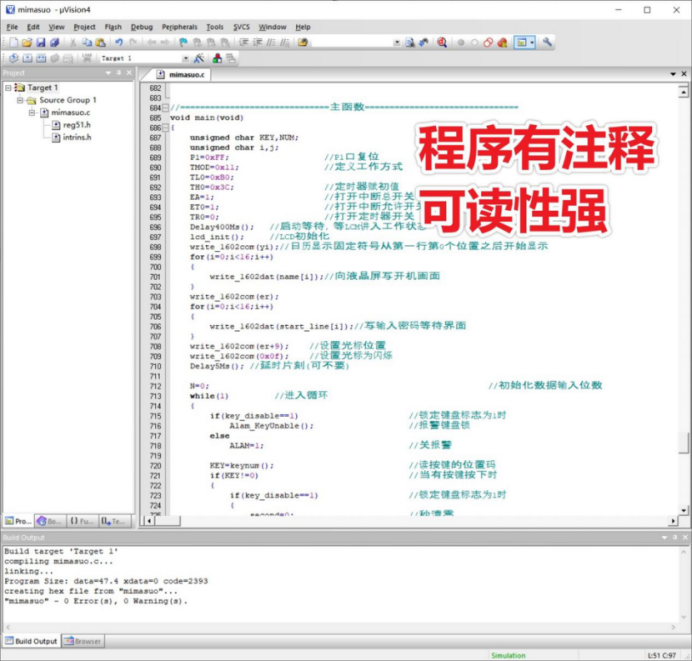This screenshot has width=692, height=661.
Task: Open the Target 1 selection dropdown
Action: click(186, 58)
